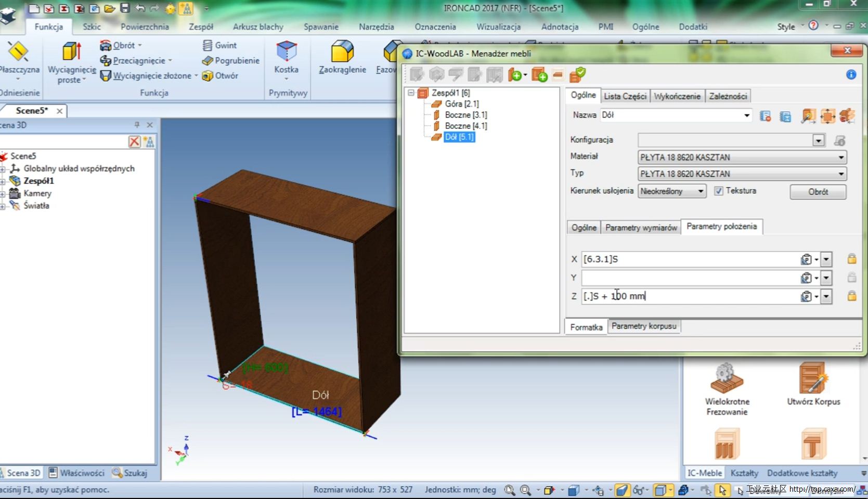Screen dimensions: 868x499
Task: Click the board positioning icon with four arrows
Action: (827, 115)
